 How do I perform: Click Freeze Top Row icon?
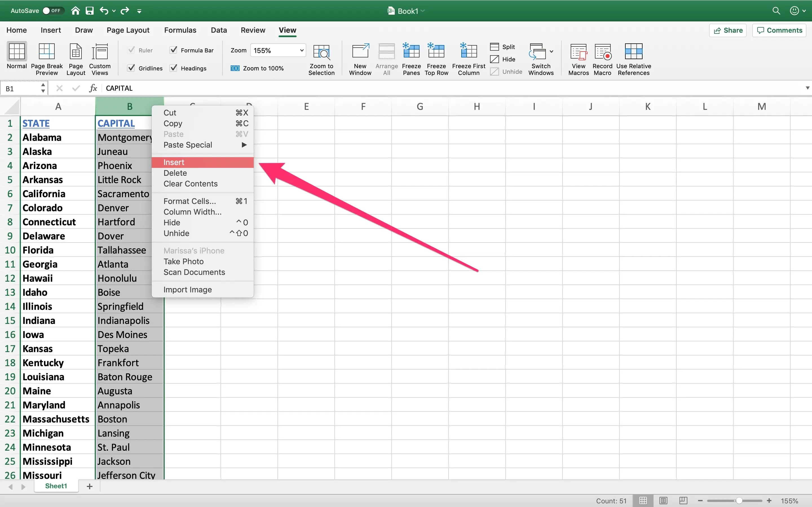click(436, 52)
